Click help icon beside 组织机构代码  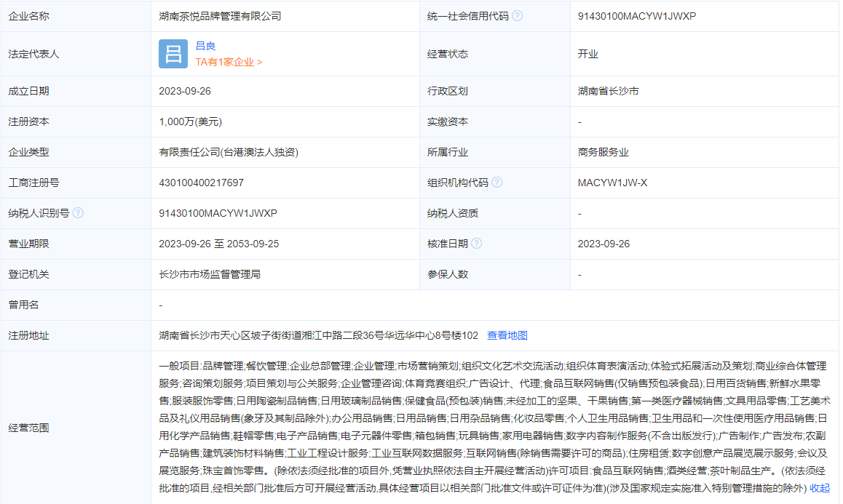497,183
